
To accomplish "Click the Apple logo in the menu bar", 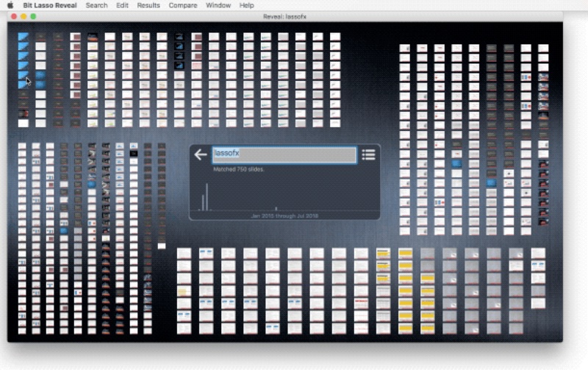I will click(10, 5).
